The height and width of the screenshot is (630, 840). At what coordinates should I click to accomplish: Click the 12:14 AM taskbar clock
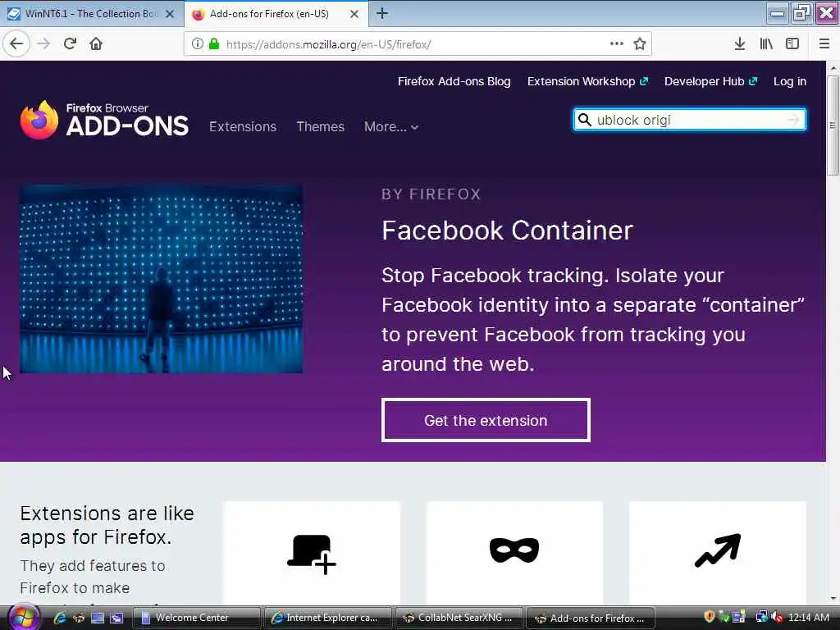click(808, 618)
